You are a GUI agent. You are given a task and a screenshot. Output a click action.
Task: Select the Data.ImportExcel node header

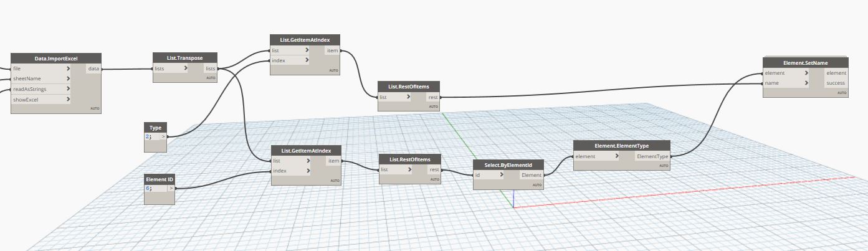(55, 59)
